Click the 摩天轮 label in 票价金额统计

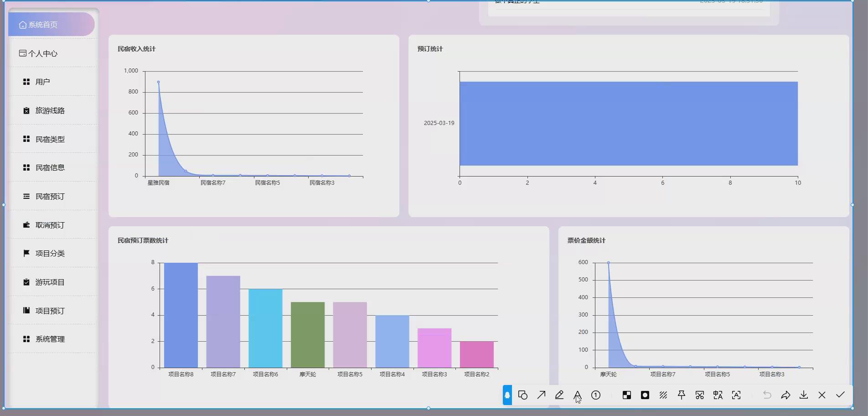pos(608,374)
